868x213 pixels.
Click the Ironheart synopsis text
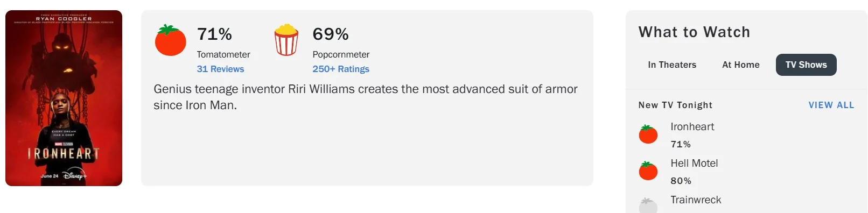[366, 97]
